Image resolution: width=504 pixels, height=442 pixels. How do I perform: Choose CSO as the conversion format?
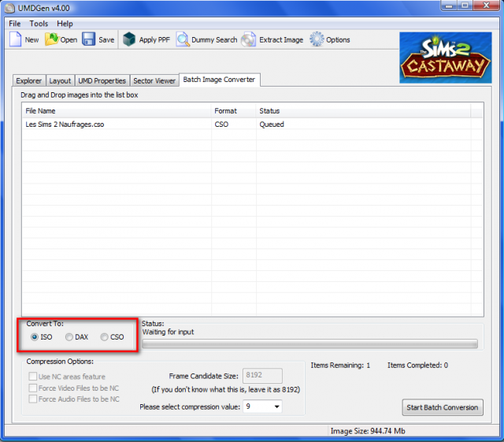(x=104, y=336)
